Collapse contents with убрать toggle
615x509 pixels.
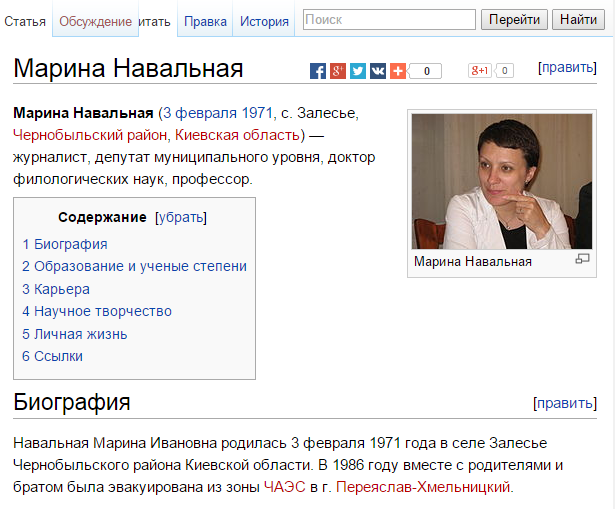pyautogui.click(x=181, y=217)
